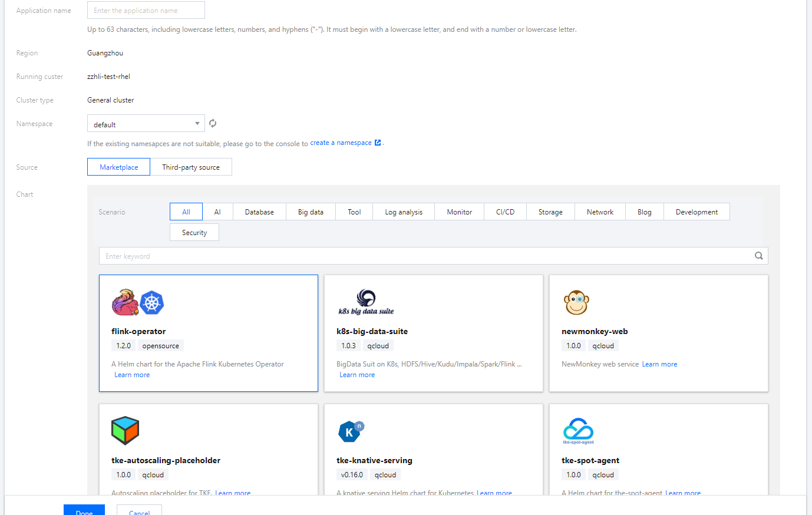Click the k8s big data suite logo
This screenshot has width=812, height=515.
click(x=366, y=302)
